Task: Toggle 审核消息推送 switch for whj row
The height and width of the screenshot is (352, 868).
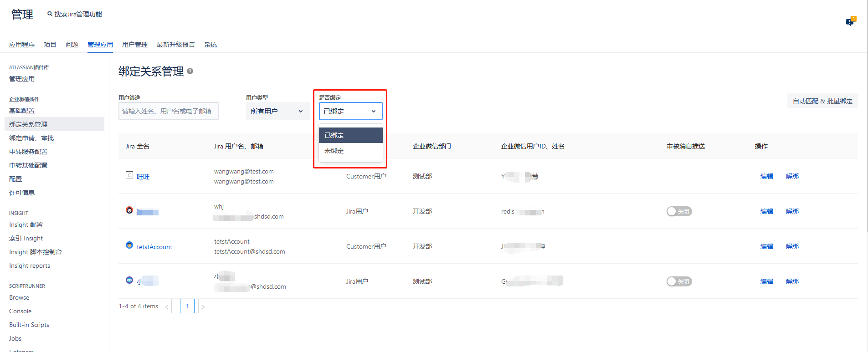Action: click(x=679, y=211)
